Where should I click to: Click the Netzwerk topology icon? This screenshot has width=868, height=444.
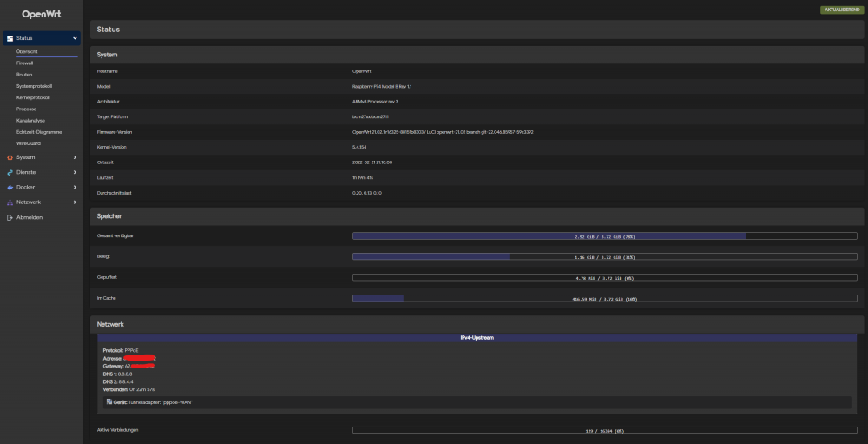pos(10,202)
